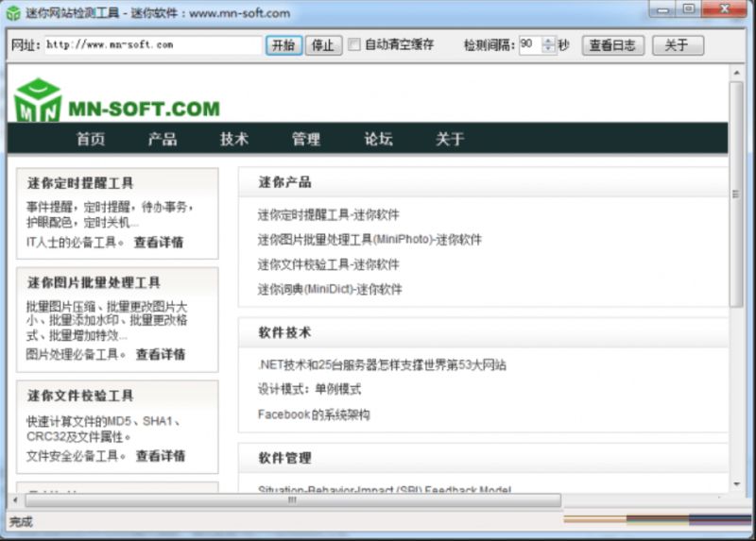This screenshot has height=541, width=756.
Task: Close the 迷你网站检测工具 window
Action: click(x=725, y=9)
